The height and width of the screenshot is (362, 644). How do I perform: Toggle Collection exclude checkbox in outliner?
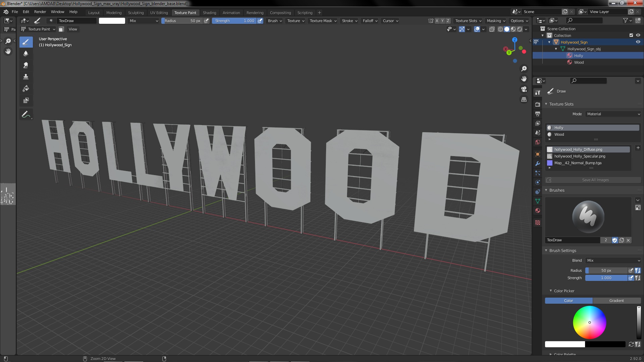coord(631,35)
